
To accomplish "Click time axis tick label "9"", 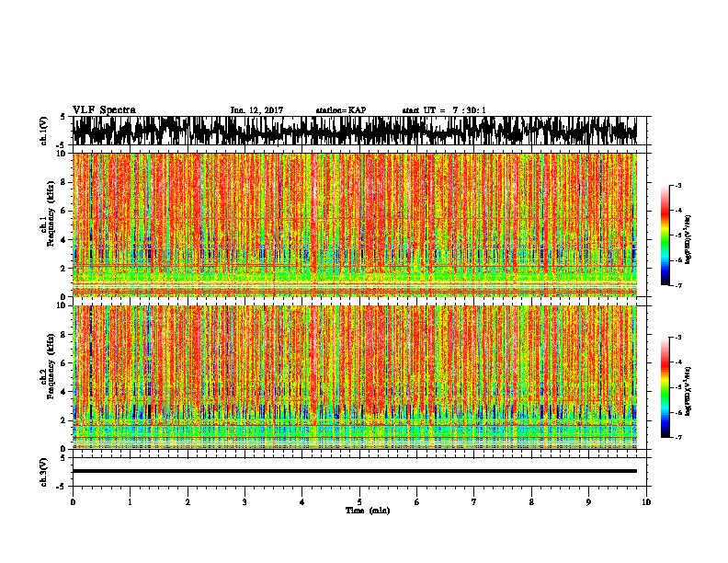I will point(588,502).
